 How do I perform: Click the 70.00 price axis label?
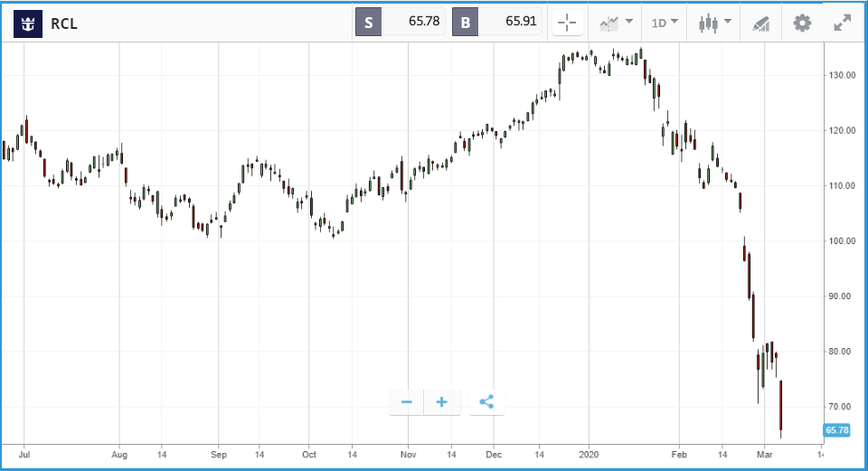[842, 407]
